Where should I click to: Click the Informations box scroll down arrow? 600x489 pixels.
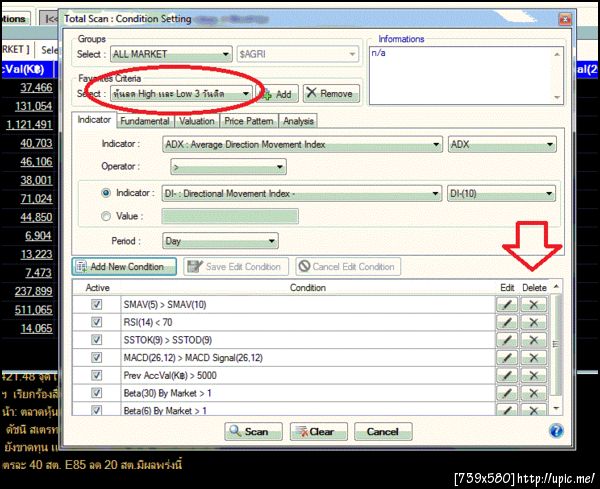(557, 97)
